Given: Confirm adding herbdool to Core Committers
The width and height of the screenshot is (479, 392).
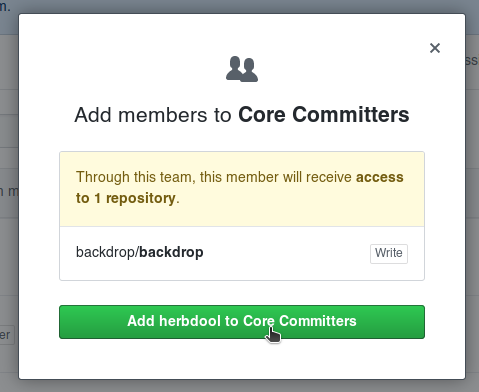Looking at the screenshot, I should [242, 322].
